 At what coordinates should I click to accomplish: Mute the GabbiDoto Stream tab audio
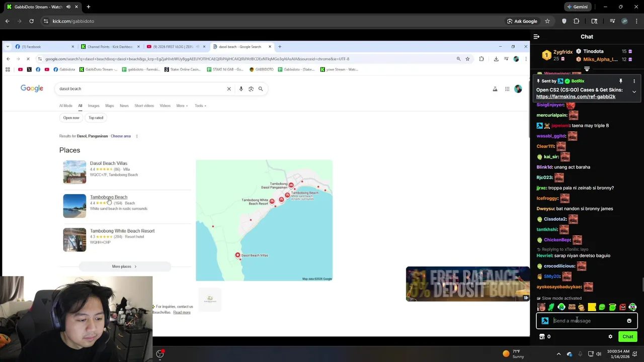[x=68, y=7]
